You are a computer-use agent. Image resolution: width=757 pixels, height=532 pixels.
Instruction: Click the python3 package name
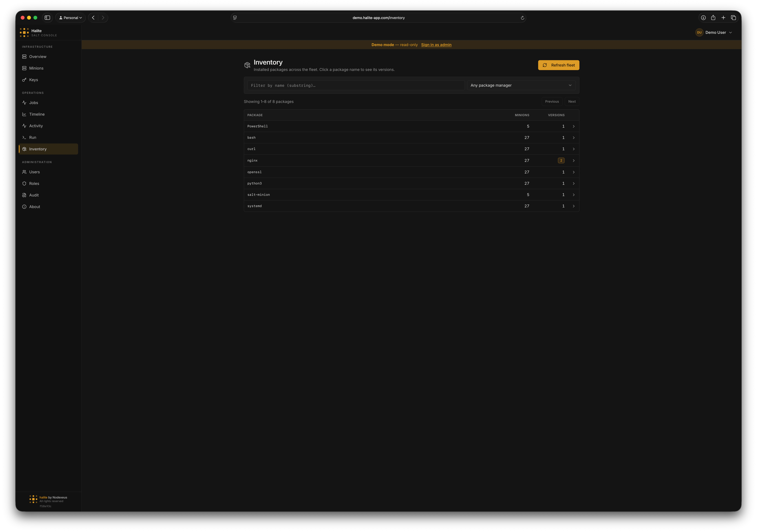coord(255,183)
